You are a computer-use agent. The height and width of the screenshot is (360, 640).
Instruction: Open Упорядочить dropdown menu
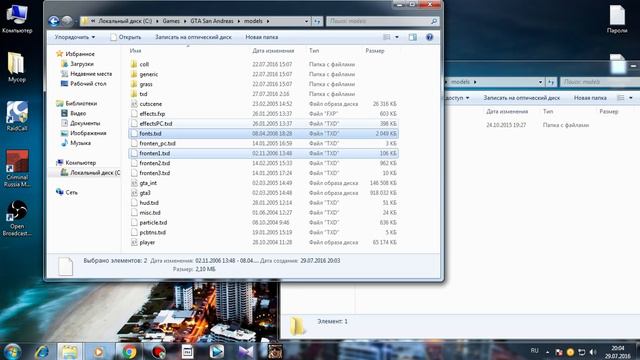pyautogui.click(x=75, y=37)
